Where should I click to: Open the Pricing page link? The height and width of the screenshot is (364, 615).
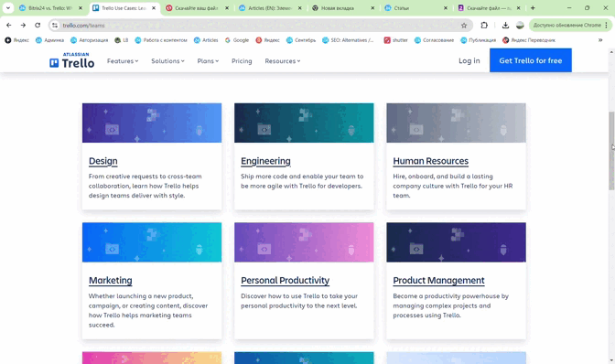coord(242,61)
